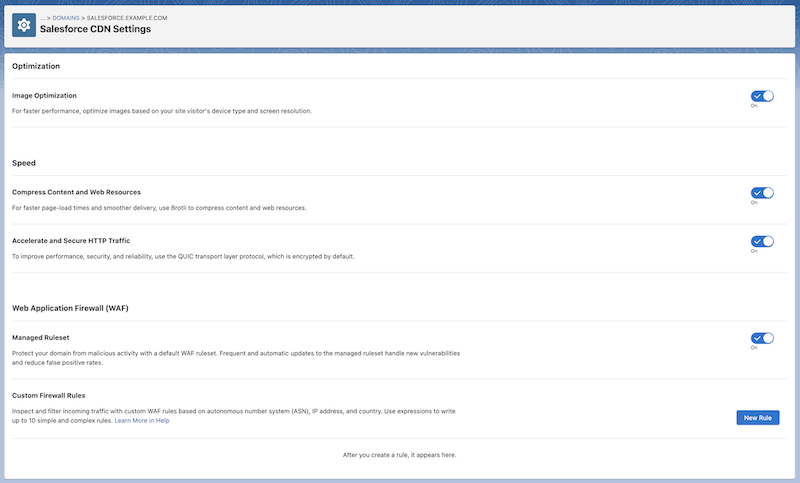Click the Image Optimization label

click(x=44, y=95)
